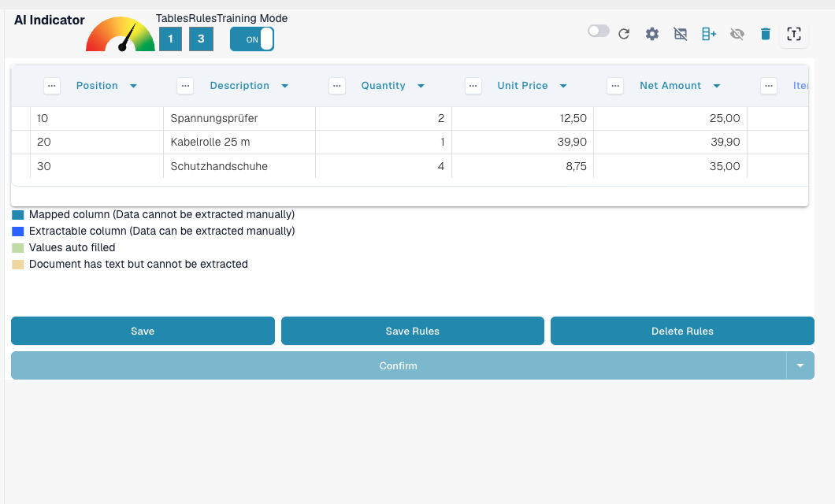Click the position cell 20
Screen dimensions: 835x504
pos(97,142)
